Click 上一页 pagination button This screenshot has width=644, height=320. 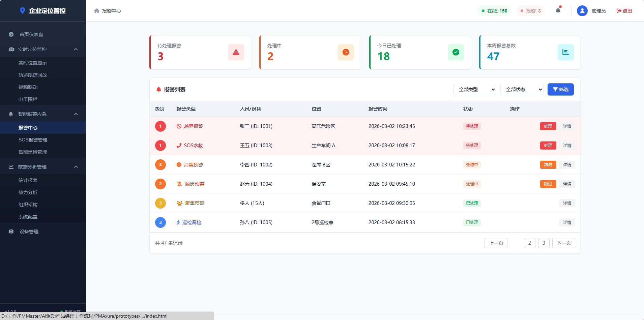click(x=496, y=243)
